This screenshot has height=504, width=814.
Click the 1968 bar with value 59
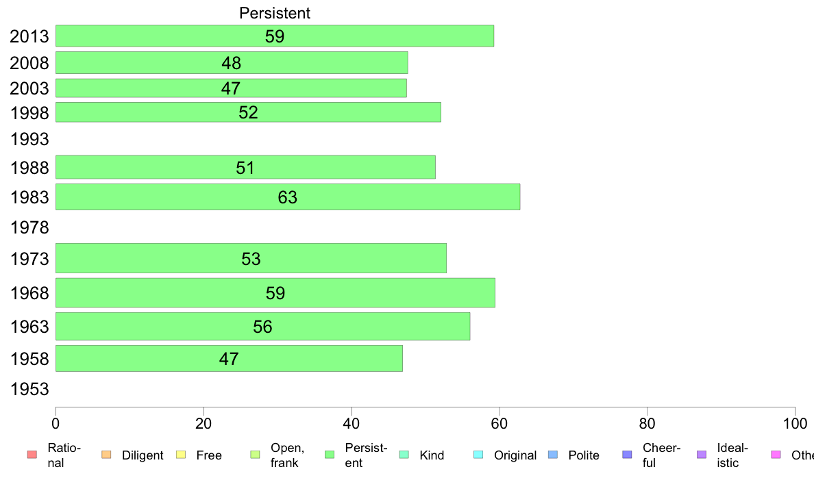coord(275,293)
